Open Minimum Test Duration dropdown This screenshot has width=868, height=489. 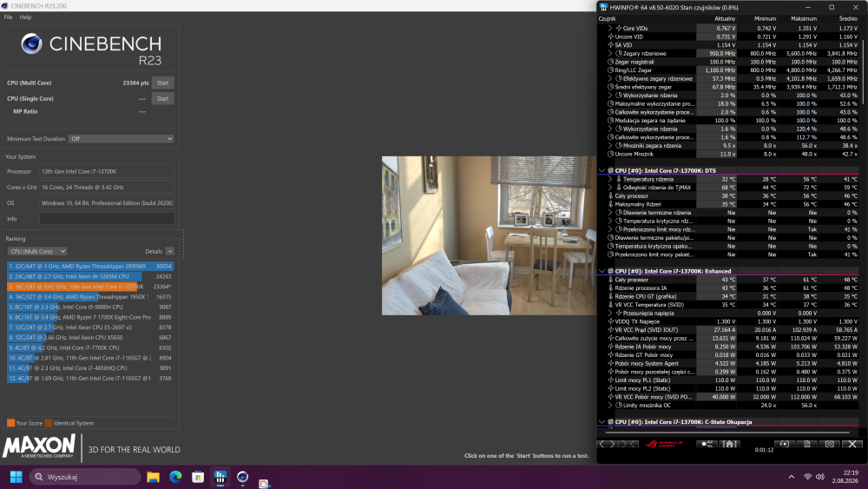pos(122,139)
